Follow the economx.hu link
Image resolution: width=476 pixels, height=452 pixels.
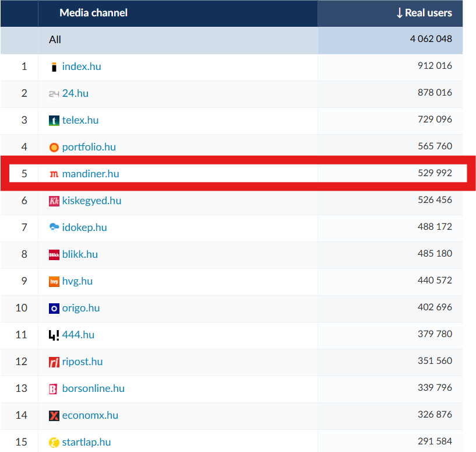tap(90, 415)
